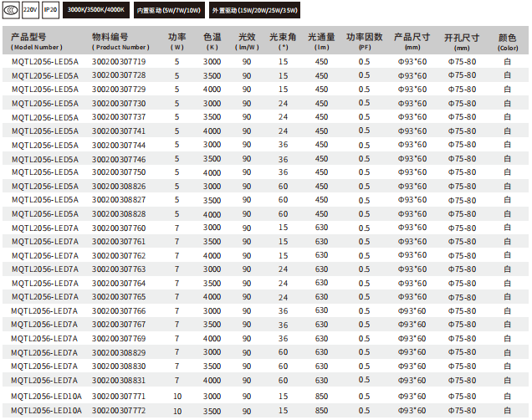Select product number 300200307729
Viewport: 532px width, 420px height.
(119, 90)
